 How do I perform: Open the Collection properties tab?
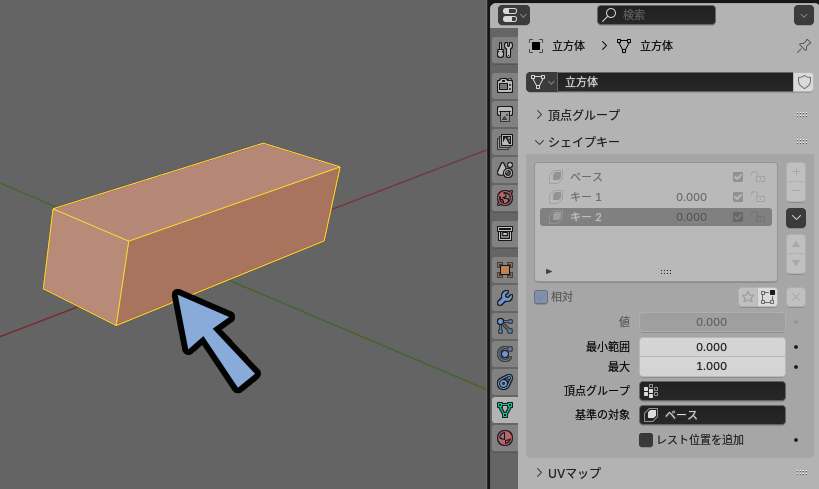click(505, 233)
